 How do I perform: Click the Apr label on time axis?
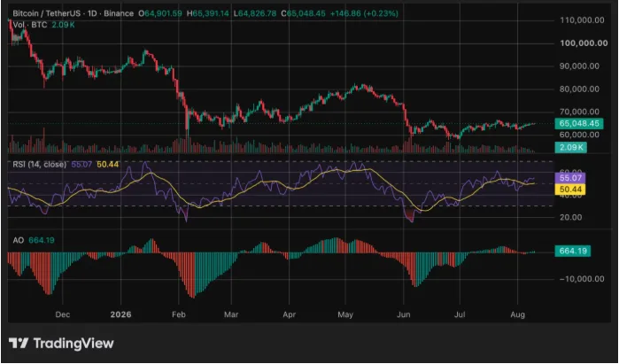coord(290,314)
